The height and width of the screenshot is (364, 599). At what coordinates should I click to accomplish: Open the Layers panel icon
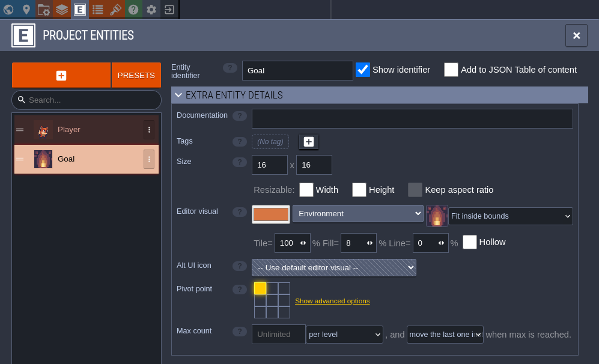(62, 9)
